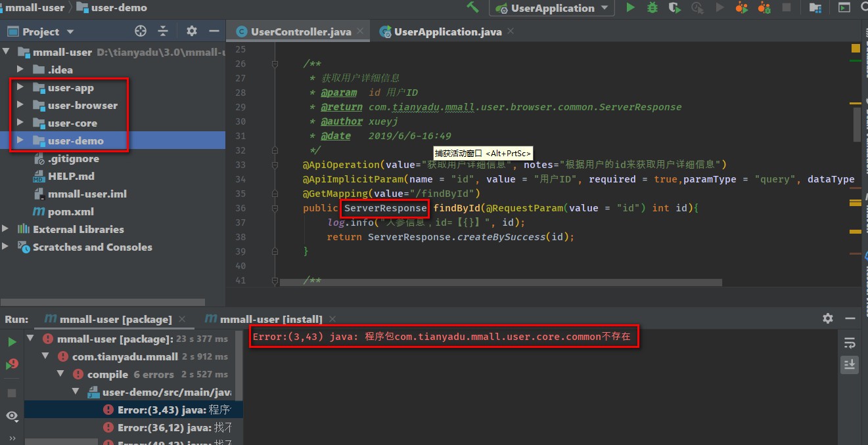Select the .gitignore file

tap(74, 158)
